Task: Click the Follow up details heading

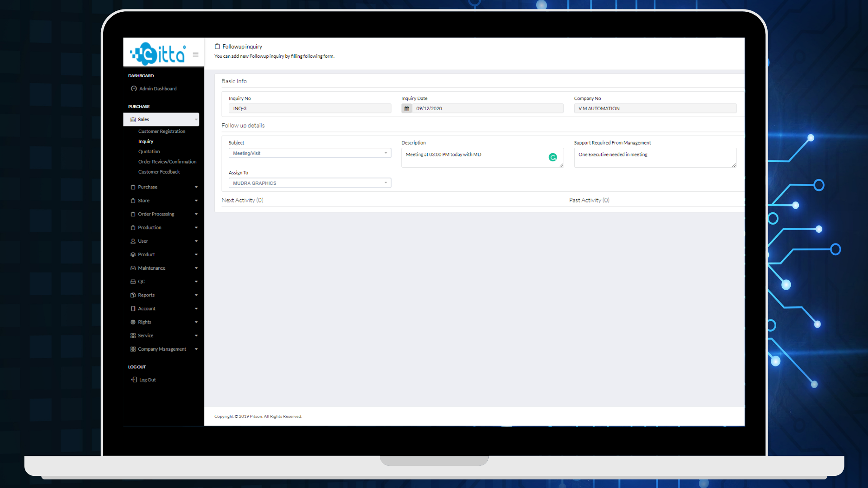Action: [243, 126]
